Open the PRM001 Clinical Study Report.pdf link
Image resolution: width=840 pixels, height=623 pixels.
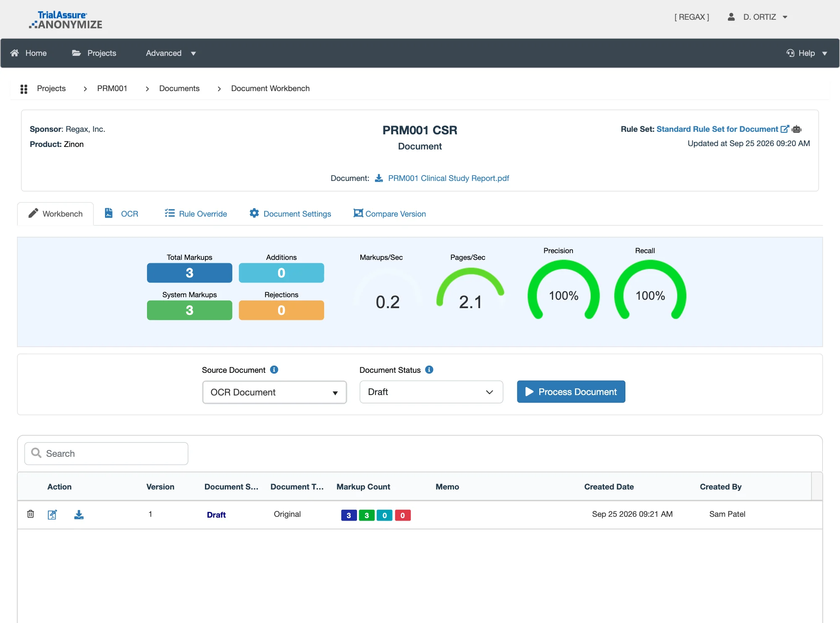(x=449, y=178)
